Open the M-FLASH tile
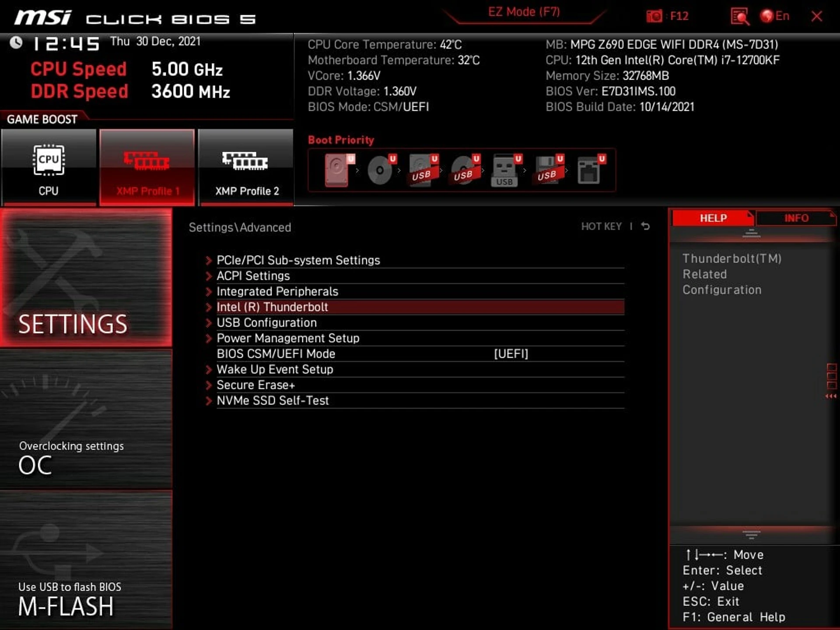This screenshot has height=630, width=840. coord(86,560)
